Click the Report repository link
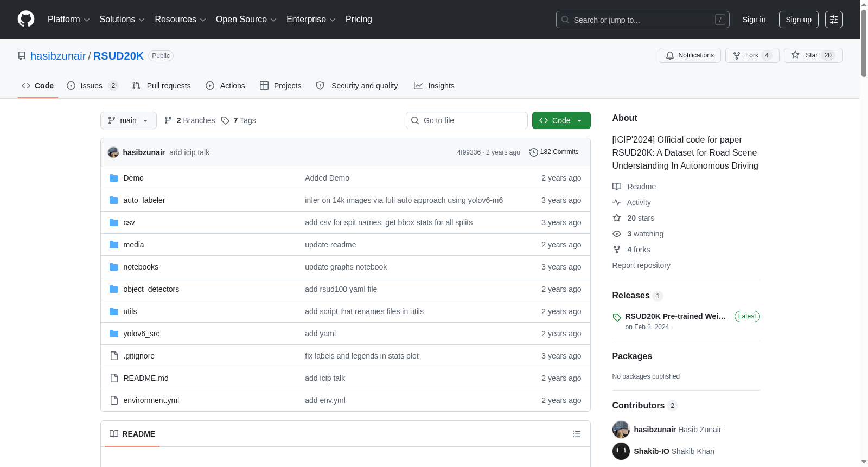The height and width of the screenshot is (467, 868). pyautogui.click(x=641, y=265)
